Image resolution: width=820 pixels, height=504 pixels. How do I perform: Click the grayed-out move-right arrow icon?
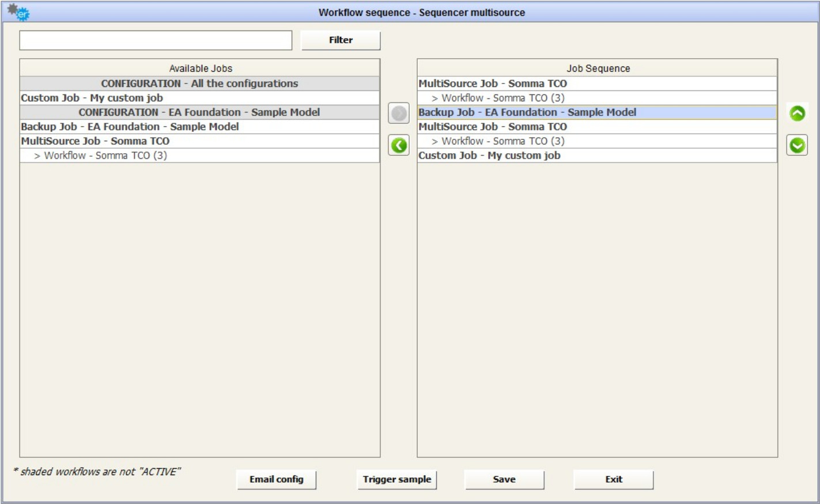tap(399, 113)
